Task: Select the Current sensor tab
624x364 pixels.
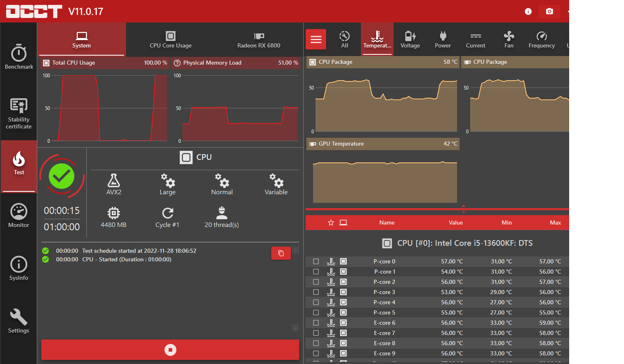Action: click(475, 40)
